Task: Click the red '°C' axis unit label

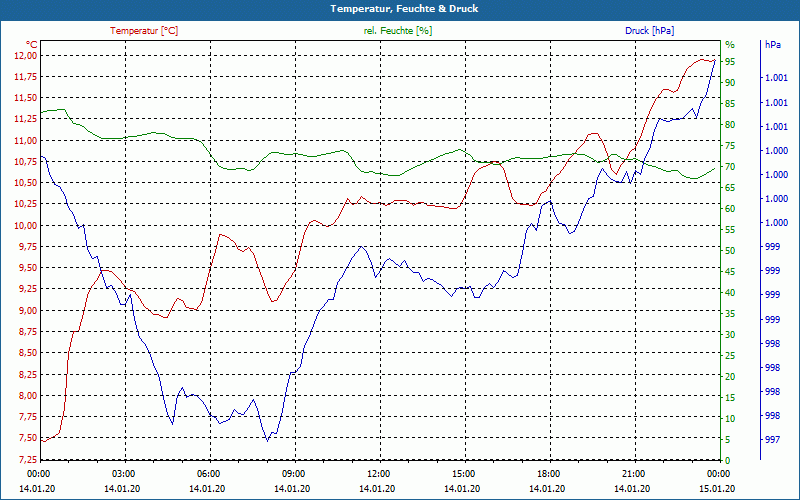Action: point(32,44)
